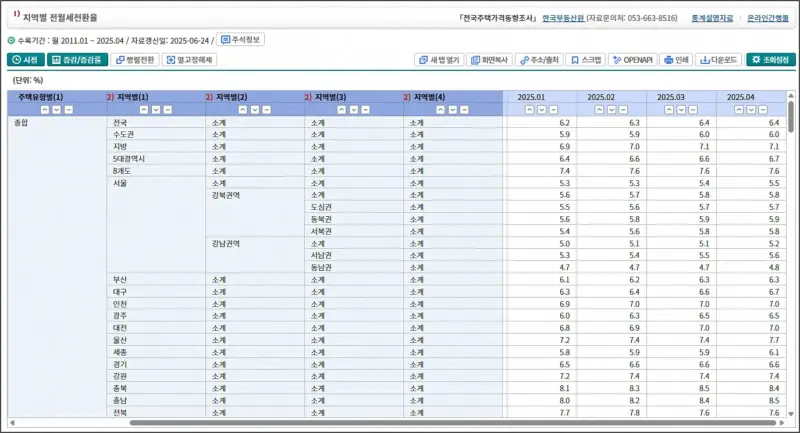Image resolution: width=800 pixels, height=433 pixels.
Task: Sort 2025.02 values ascending
Action: (x=599, y=110)
